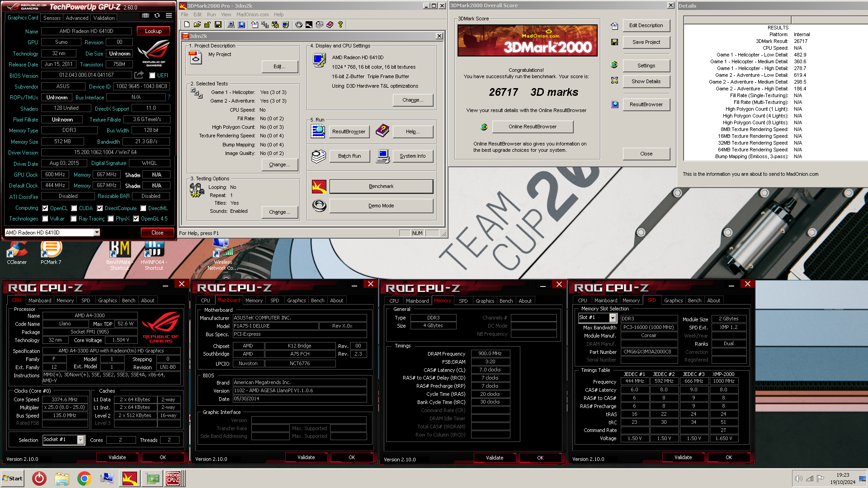Click the red power icon in taskbar
The image size is (868, 488).
(39, 479)
